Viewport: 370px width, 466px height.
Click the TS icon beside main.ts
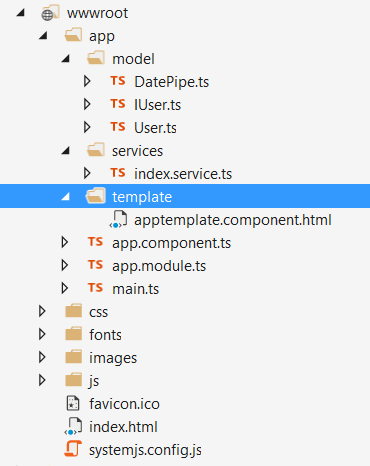click(x=95, y=288)
